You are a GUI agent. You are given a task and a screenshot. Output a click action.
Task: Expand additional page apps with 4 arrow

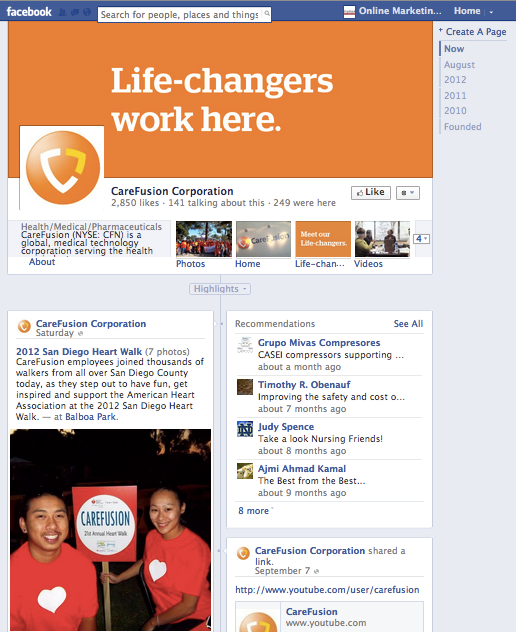pos(422,239)
